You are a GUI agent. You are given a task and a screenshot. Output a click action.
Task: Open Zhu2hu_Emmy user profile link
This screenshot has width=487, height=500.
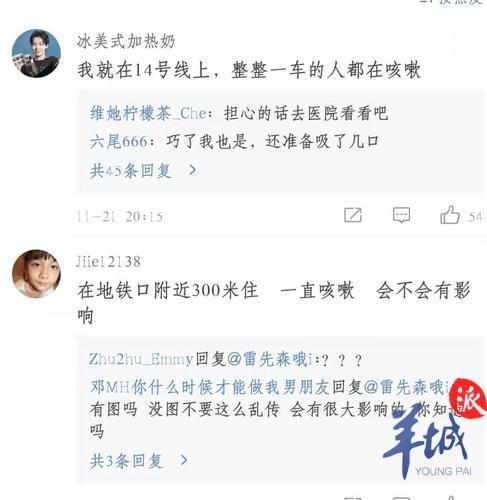141,359
